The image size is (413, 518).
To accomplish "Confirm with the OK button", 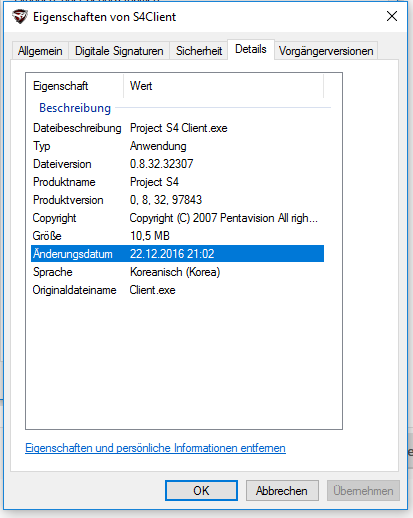I will [201, 491].
